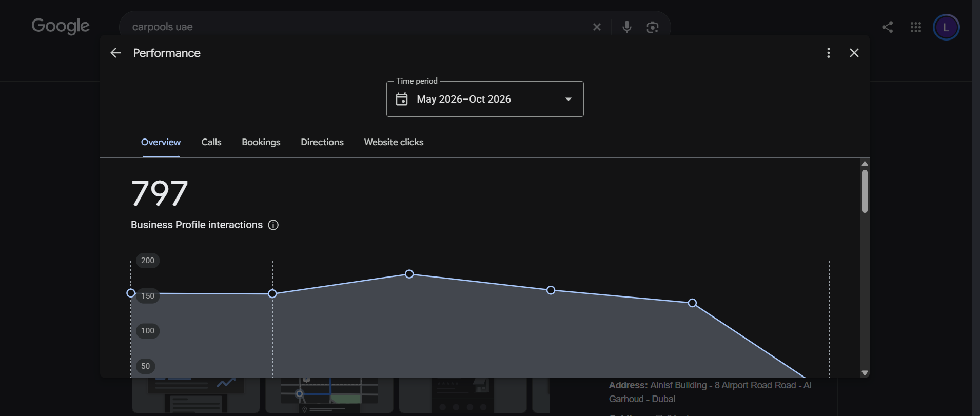Switch to the Calls tab
Image resolution: width=980 pixels, height=416 pixels.
[x=211, y=142]
